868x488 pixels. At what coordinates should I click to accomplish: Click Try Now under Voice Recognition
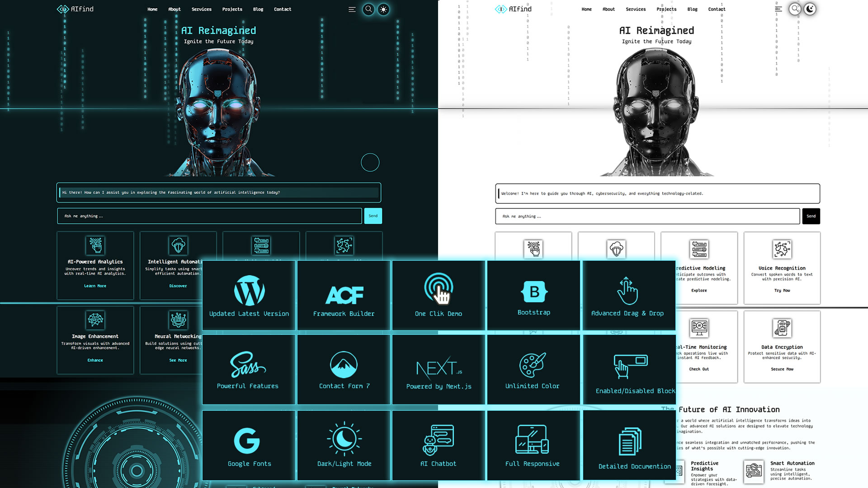pos(782,291)
